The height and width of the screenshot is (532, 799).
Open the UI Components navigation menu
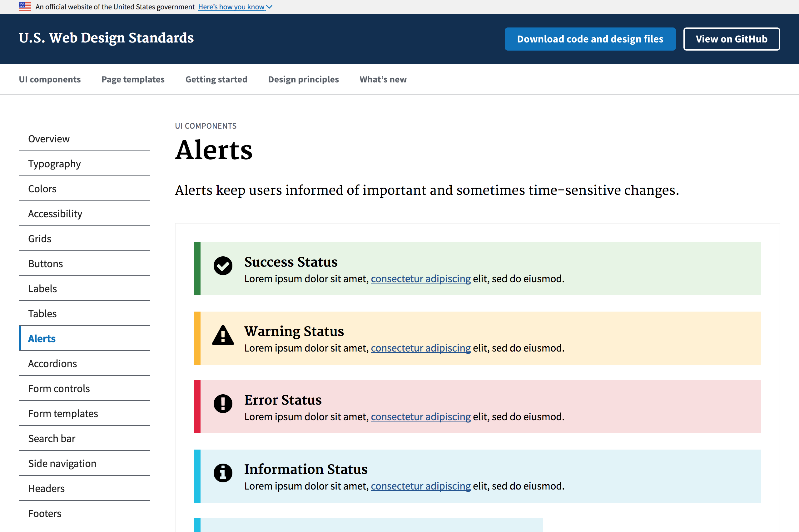pos(50,79)
